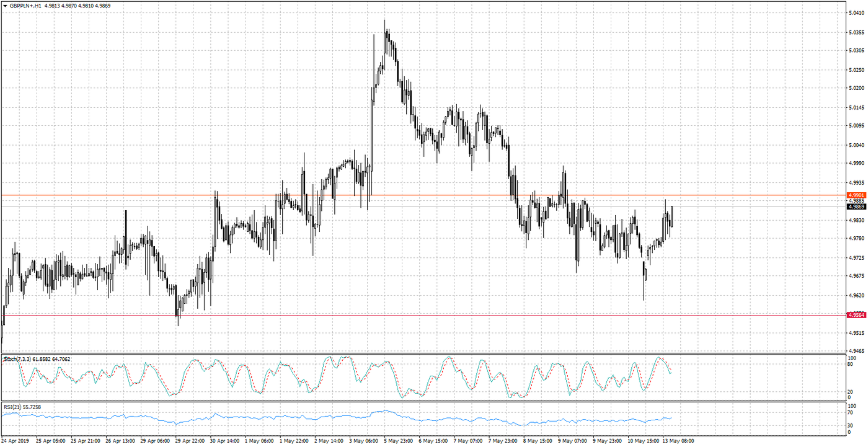This screenshot has height=447, width=868.
Task: Click the red horizontal line at 4.9564
Action: point(434,315)
